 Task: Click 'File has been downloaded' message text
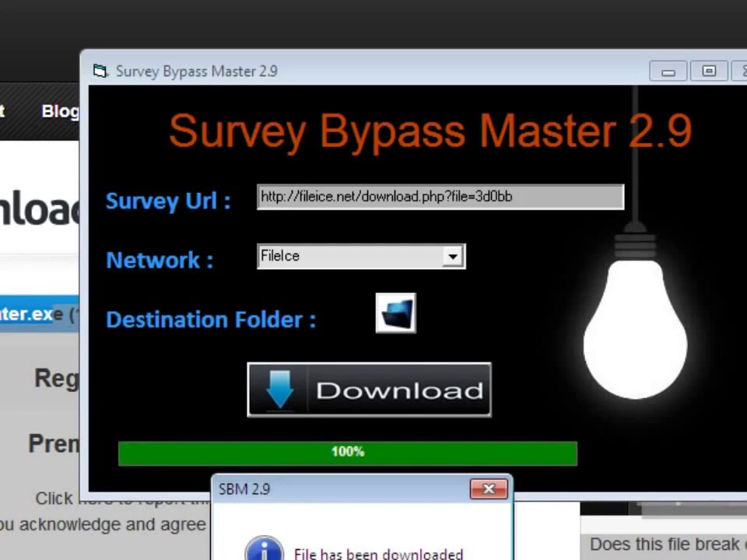379,554
